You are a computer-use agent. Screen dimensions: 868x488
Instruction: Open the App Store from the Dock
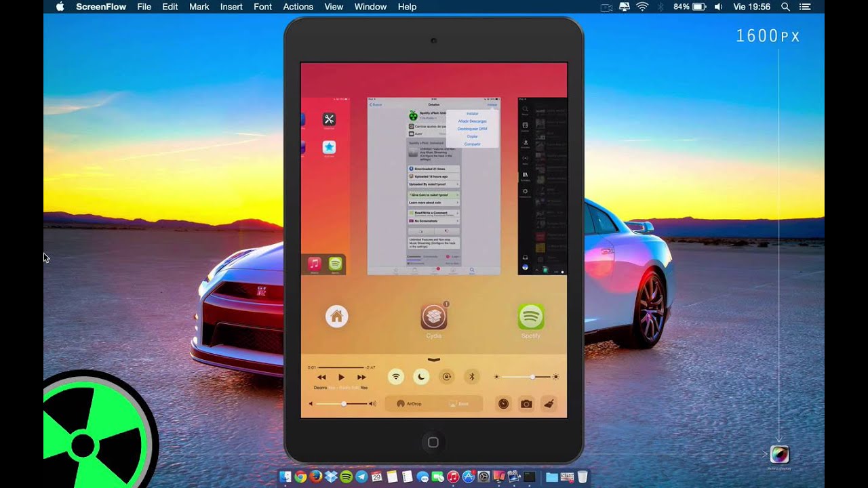[x=469, y=476]
